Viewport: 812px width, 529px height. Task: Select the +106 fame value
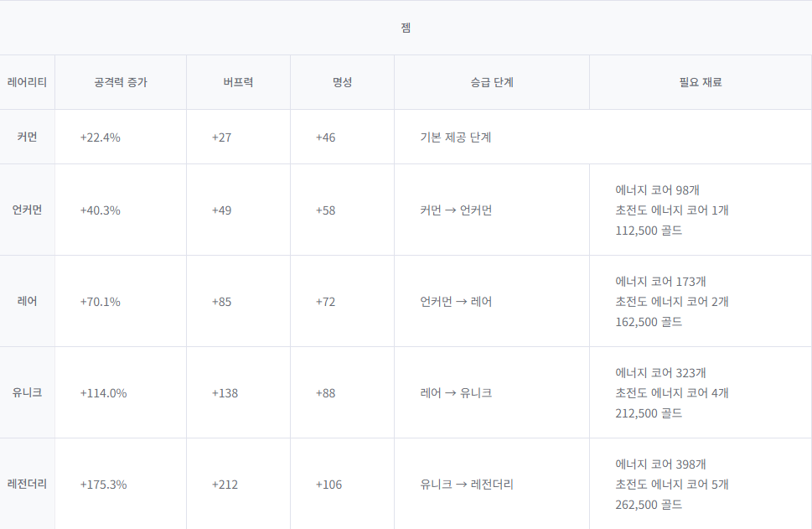328,485
